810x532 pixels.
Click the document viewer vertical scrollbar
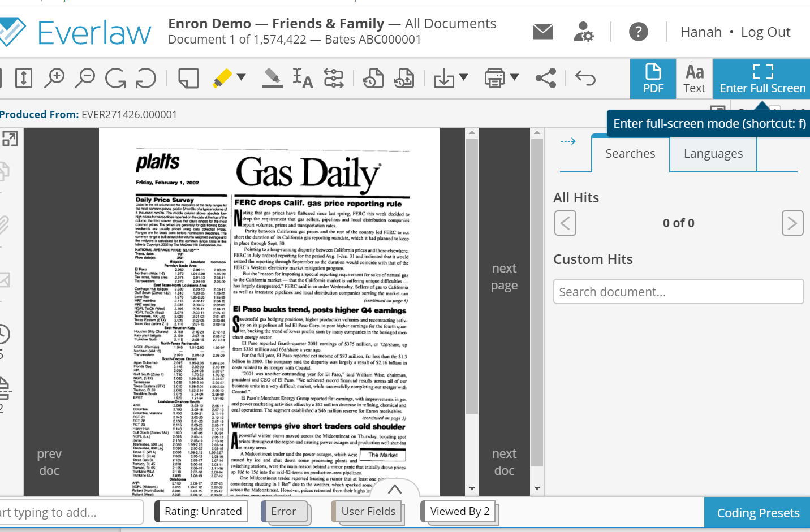pos(472,277)
